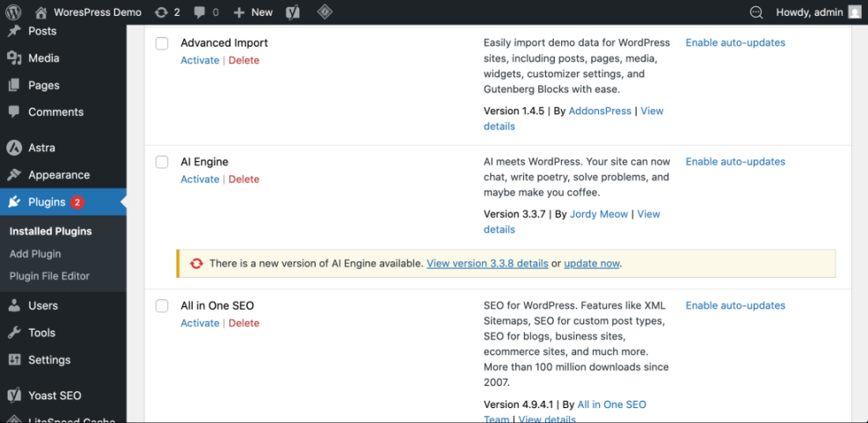Select the All in One SEO checkbox

pos(162,306)
